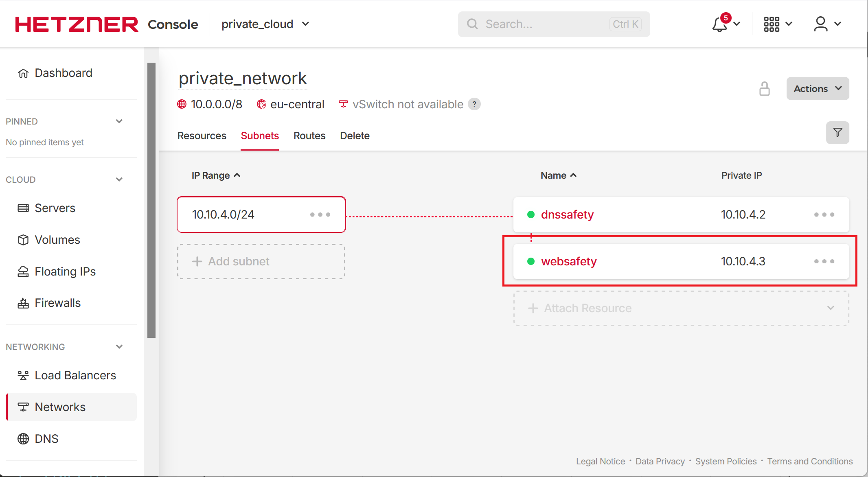
Task: Open options for subnet 10.10.4.0/24
Action: click(x=320, y=214)
